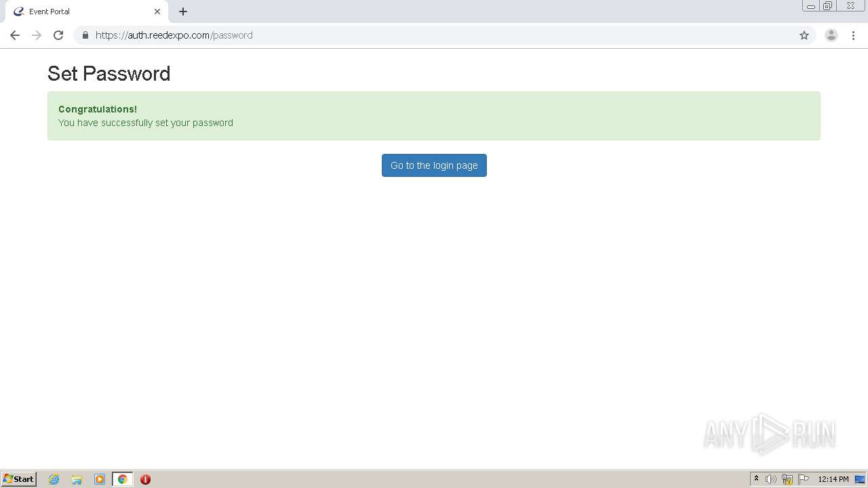Close the Chrome window
The image size is (868, 488).
coord(850,6)
